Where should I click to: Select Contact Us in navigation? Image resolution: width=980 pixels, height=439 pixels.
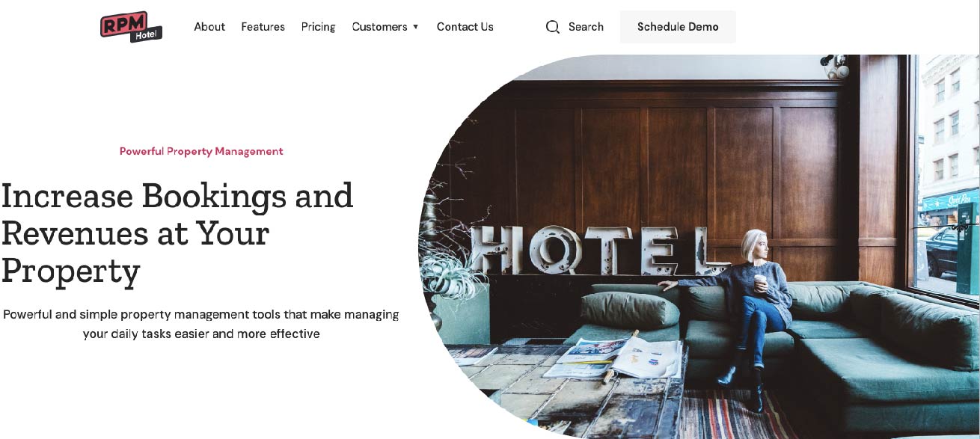coord(465,27)
